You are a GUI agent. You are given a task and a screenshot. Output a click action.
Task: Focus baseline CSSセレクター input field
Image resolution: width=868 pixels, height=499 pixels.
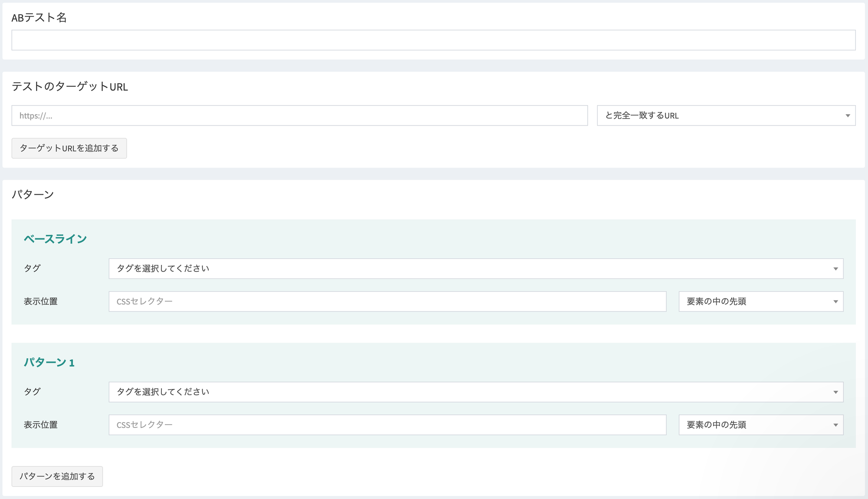387,301
